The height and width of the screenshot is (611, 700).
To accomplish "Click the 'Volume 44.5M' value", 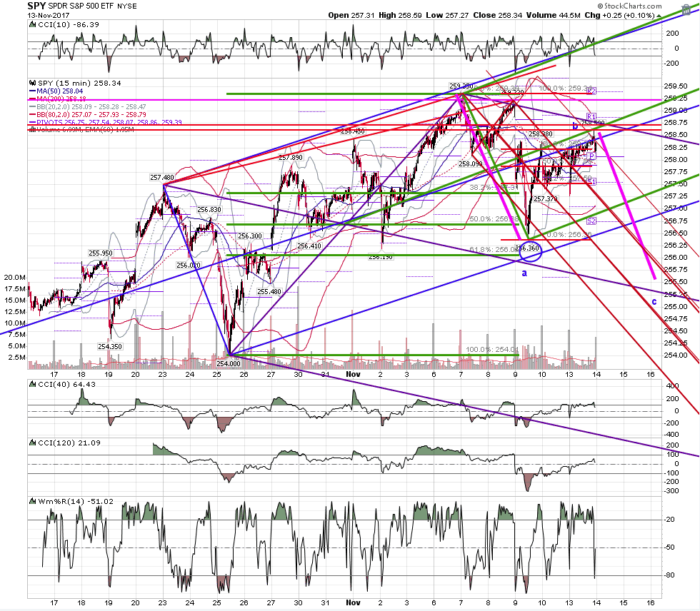I will click(553, 15).
